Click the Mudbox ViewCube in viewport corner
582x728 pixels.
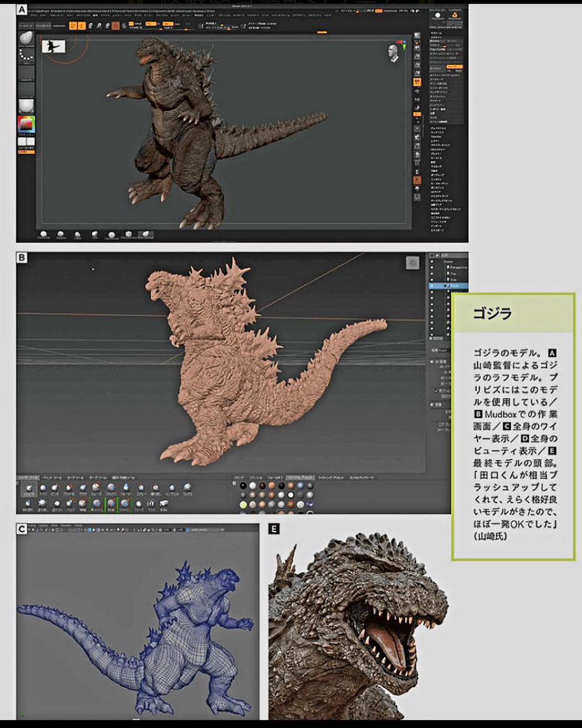[x=413, y=263]
